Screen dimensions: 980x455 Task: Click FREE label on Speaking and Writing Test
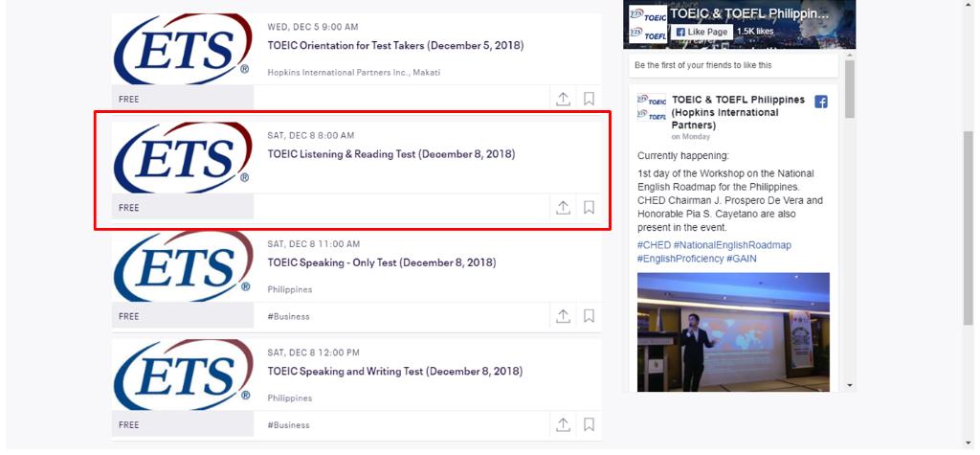point(129,425)
